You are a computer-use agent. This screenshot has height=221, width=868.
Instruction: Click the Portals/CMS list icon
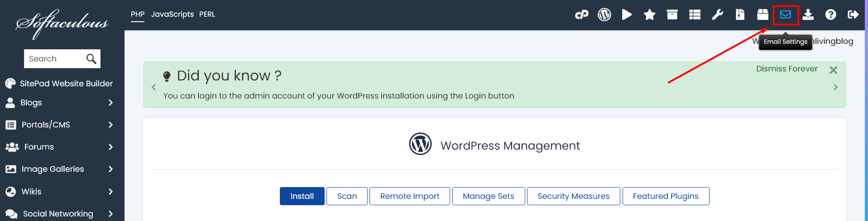tap(11, 125)
